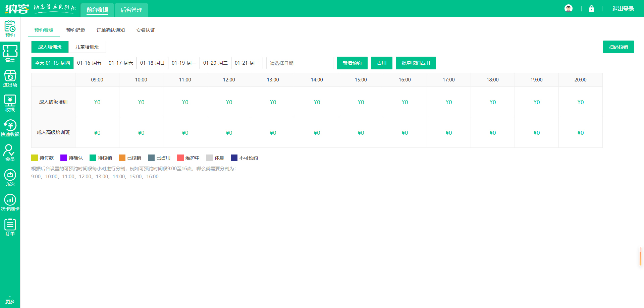
Task: Click the 新增预约 button
Action: [352, 63]
